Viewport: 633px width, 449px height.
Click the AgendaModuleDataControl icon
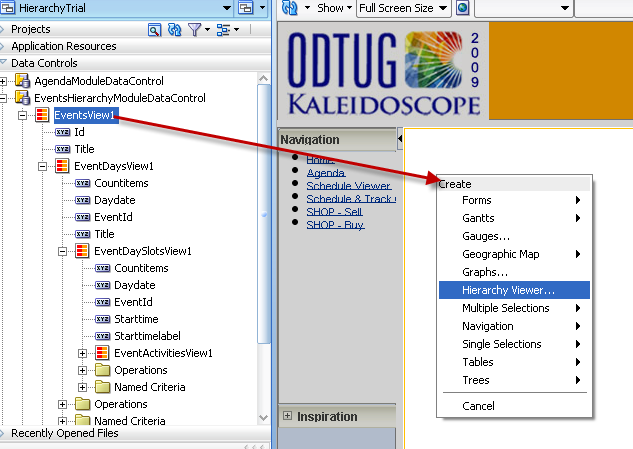(x=22, y=81)
